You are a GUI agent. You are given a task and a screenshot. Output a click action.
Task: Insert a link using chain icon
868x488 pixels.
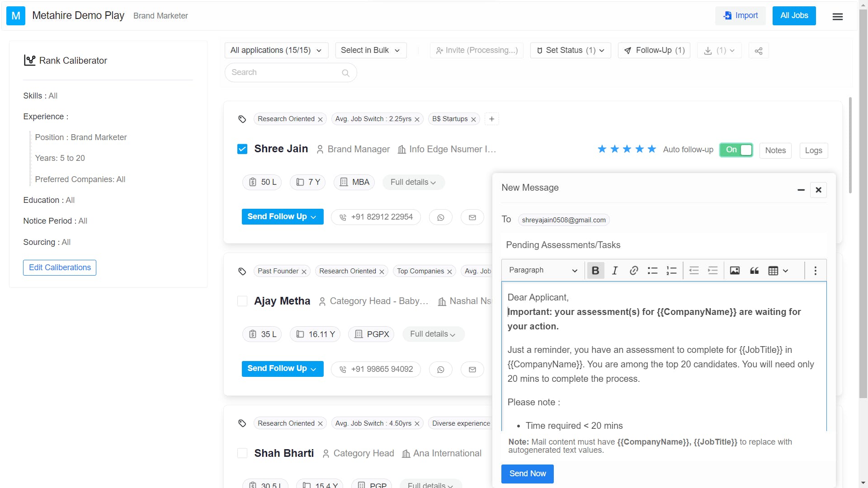(634, 271)
